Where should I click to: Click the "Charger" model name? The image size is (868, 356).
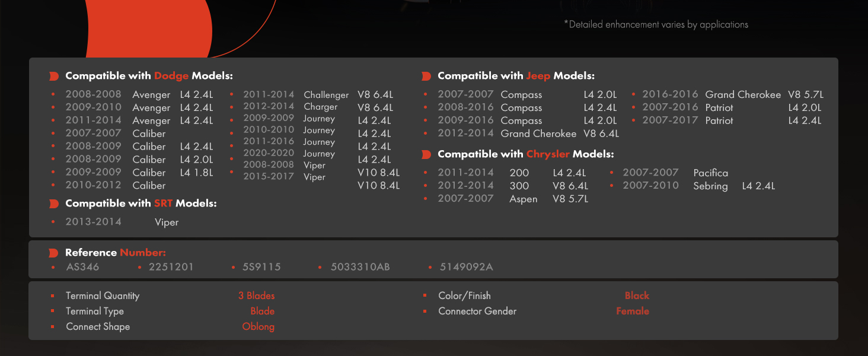click(321, 107)
